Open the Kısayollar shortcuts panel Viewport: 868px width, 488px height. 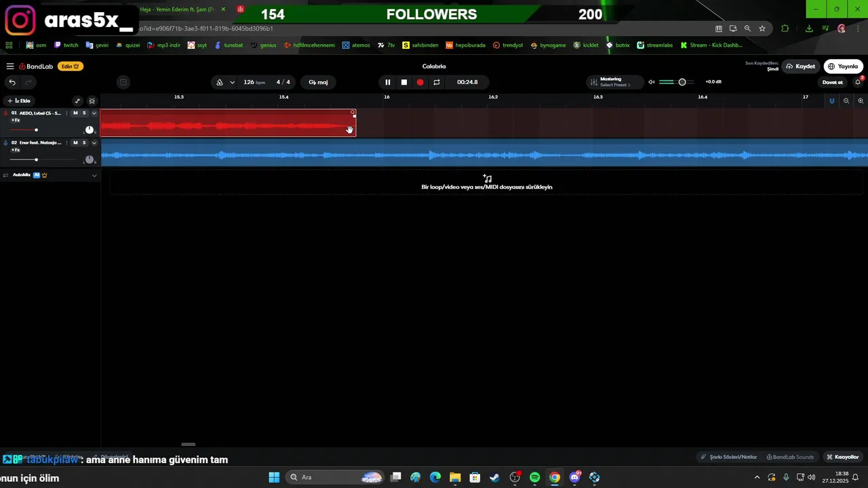click(843, 457)
